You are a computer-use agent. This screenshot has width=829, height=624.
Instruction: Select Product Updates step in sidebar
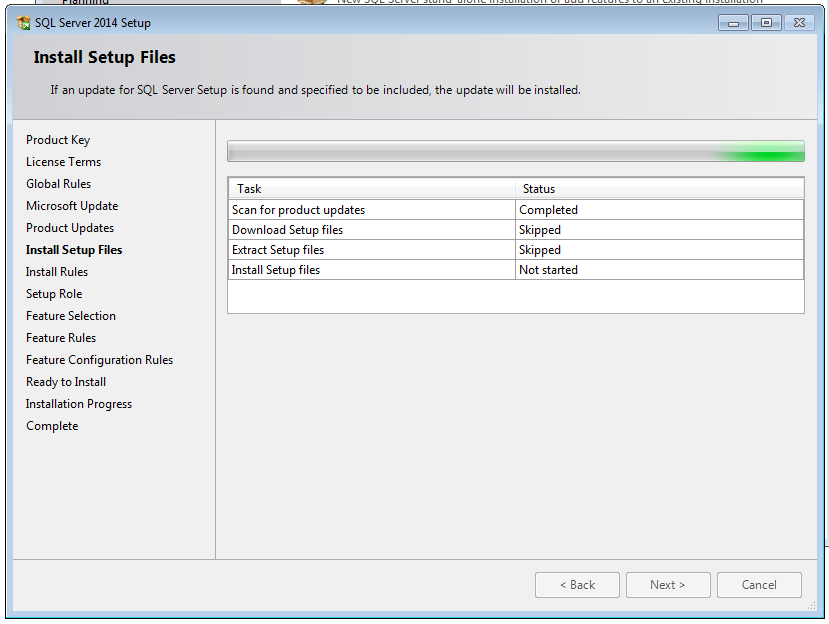[x=70, y=228]
